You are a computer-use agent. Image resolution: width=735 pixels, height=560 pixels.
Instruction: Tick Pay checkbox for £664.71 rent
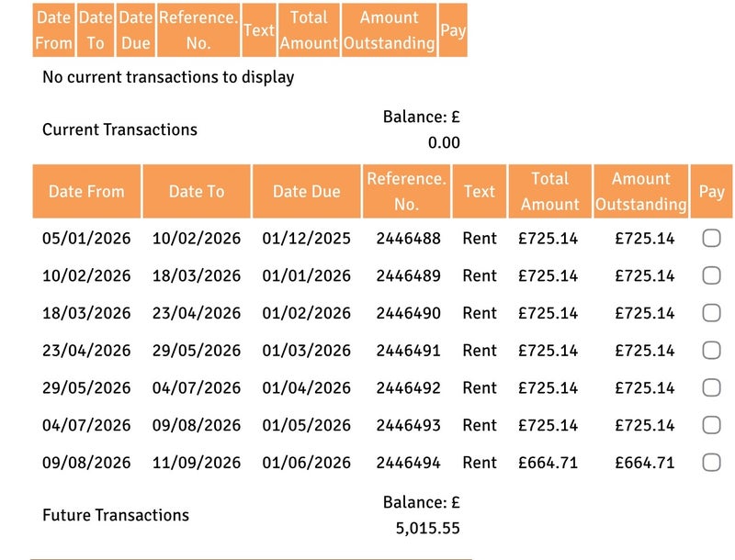coord(711,463)
